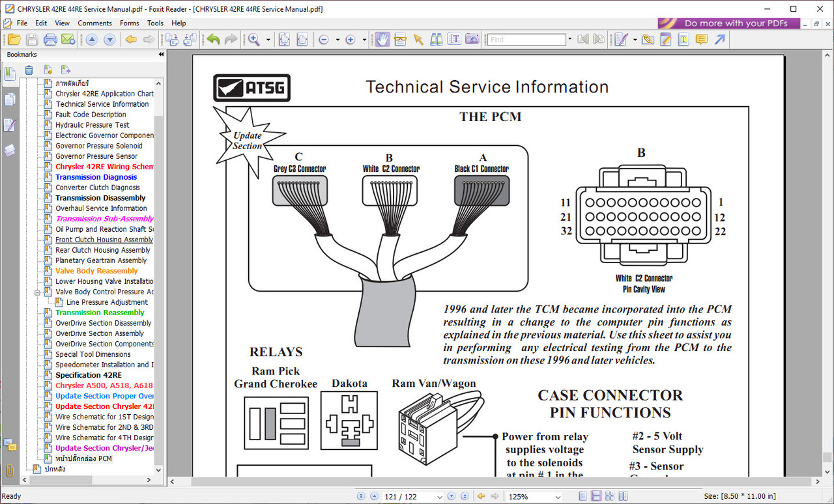
Task: Open the Edit menu
Action: pyautogui.click(x=41, y=23)
